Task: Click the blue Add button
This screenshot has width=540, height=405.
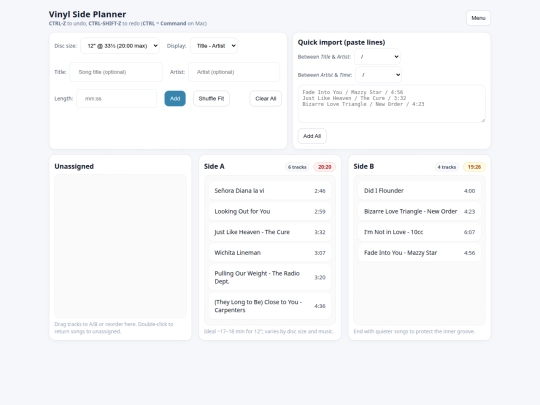Action: (175, 98)
